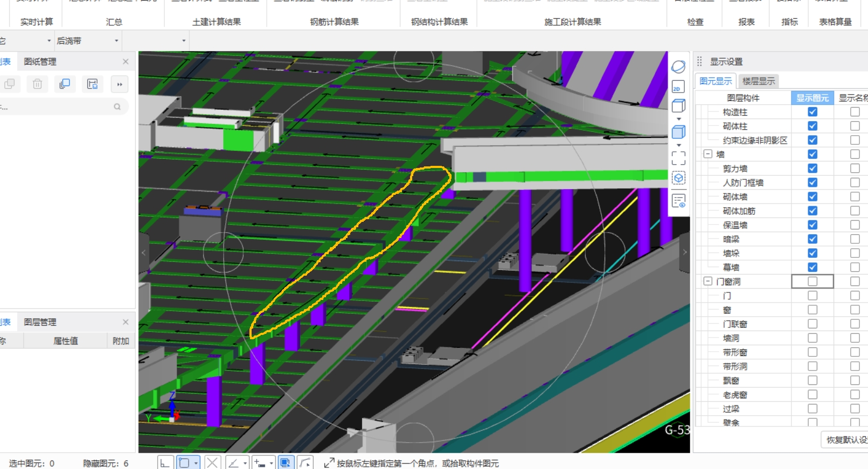Click the trash delete icon
The height and width of the screenshot is (469, 868).
pyautogui.click(x=37, y=84)
